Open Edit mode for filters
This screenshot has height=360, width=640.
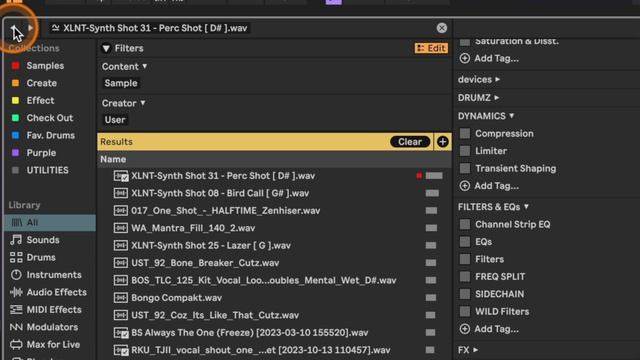[x=431, y=48]
